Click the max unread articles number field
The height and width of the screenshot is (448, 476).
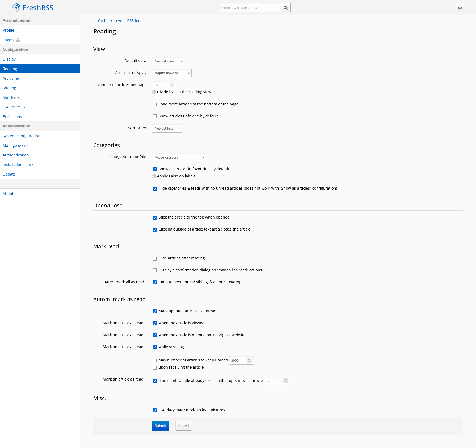tap(241, 360)
